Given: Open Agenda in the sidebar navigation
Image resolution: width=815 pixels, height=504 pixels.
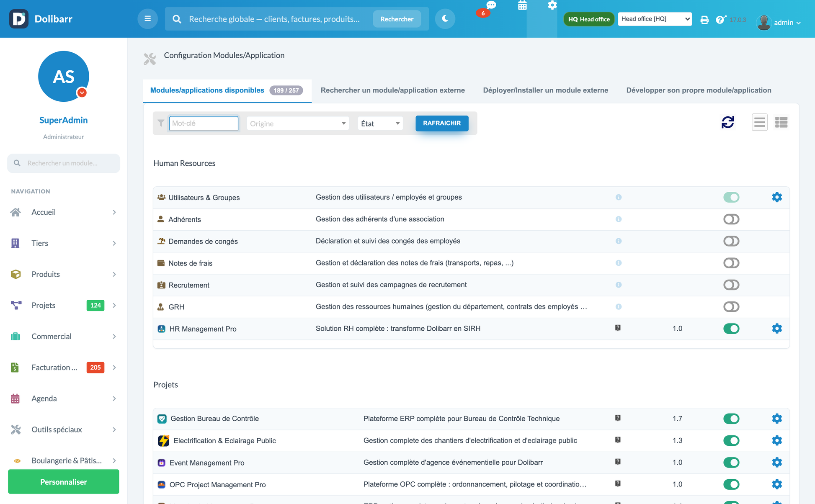Looking at the screenshot, I should 64,399.
